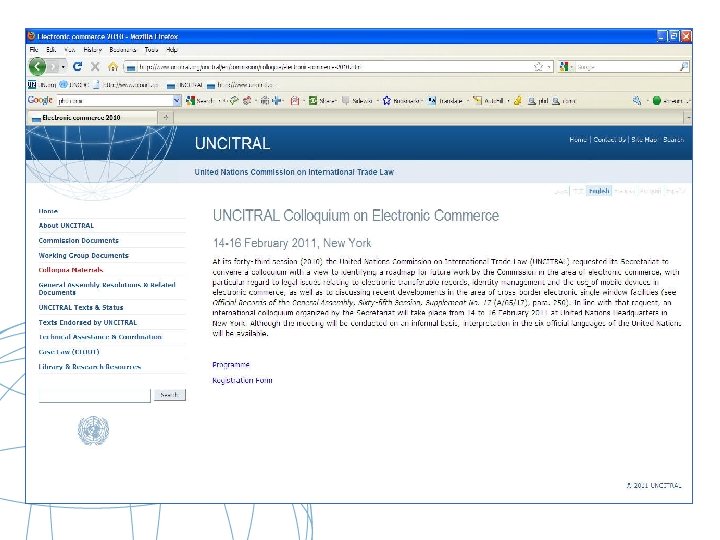Open UNCITRAL Texts & Status link
This screenshot has height=540, width=720.
[81, 308]
